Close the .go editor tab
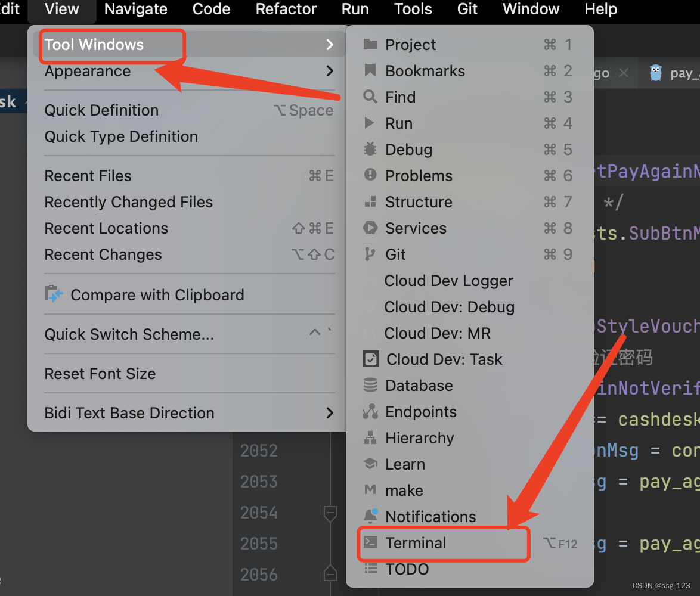The height and width of the screenshot is (596, 700). tap(624, 73)
